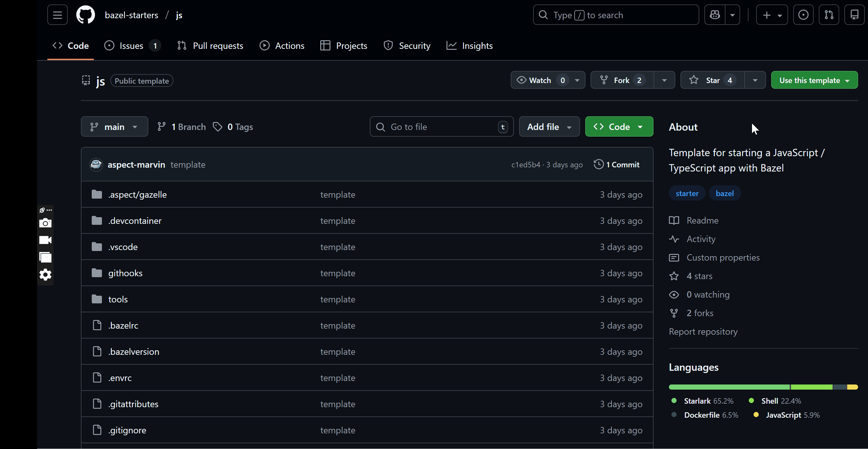Viewport: 868px width, 449px height.
Task: Click the template repository icon beside js title
Action: tap(86, 80)
